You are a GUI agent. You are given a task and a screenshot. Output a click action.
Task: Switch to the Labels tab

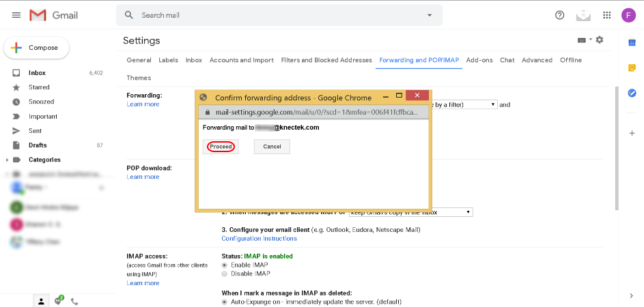pos(169,60)
